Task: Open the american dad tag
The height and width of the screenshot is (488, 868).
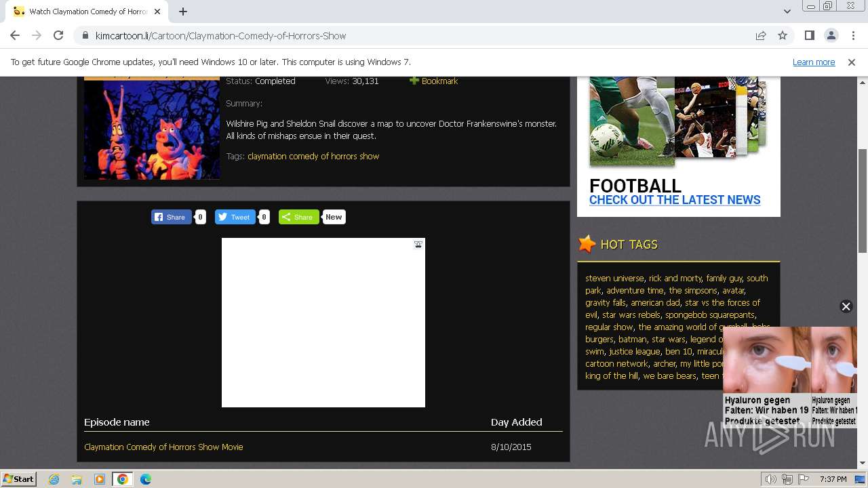Action: (x=655, y=302)
